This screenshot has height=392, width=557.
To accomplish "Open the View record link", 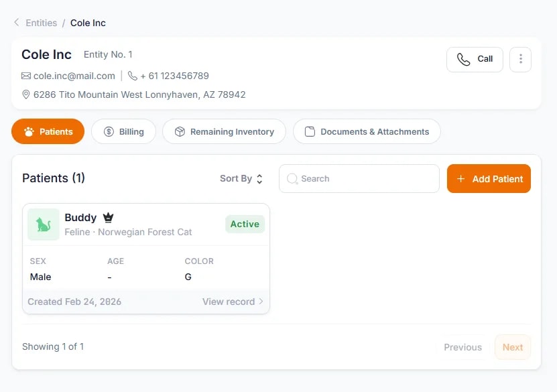I will click(233, 302).
